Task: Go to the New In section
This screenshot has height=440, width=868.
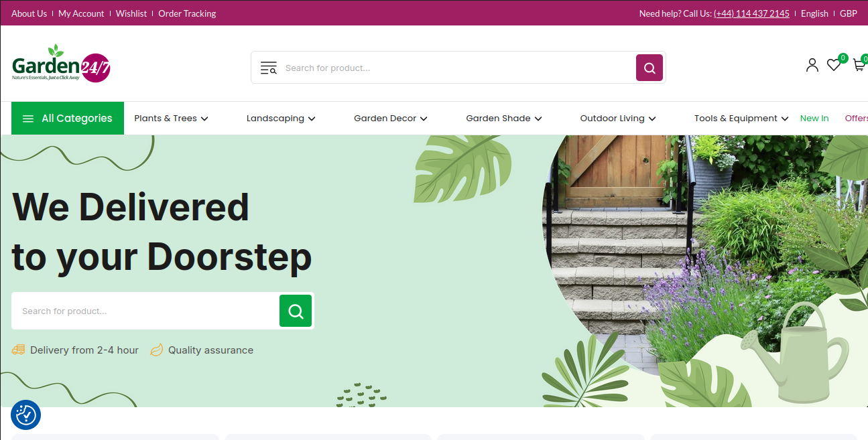Action: [814, 118]
